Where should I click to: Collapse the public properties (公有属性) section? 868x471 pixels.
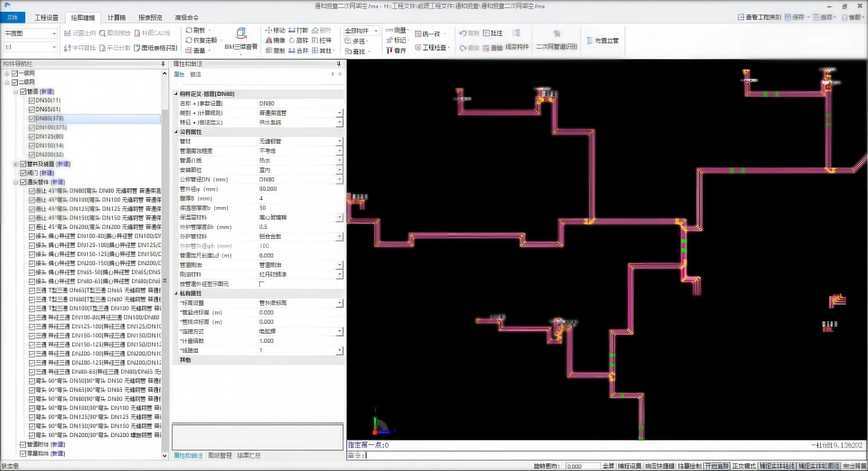176,132
